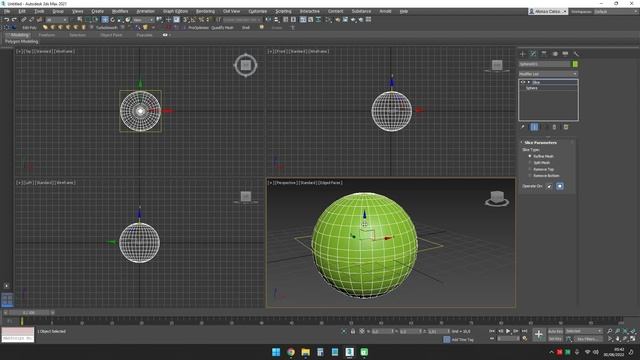Open the Perspective viewport [+] menu
The width and height of the screenshot is (640, 360).
[x=270, y=183]
